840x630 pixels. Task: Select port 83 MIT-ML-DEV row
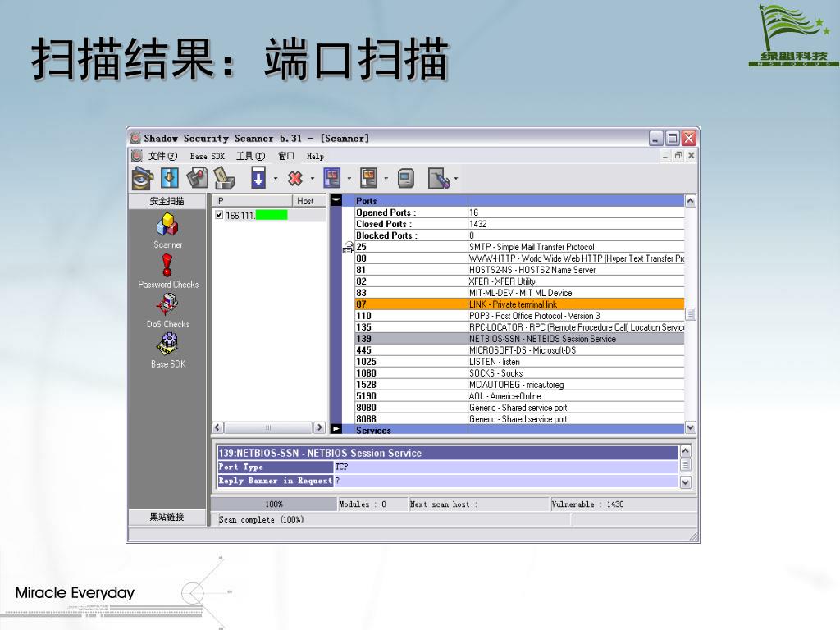(x=519, y=293)
